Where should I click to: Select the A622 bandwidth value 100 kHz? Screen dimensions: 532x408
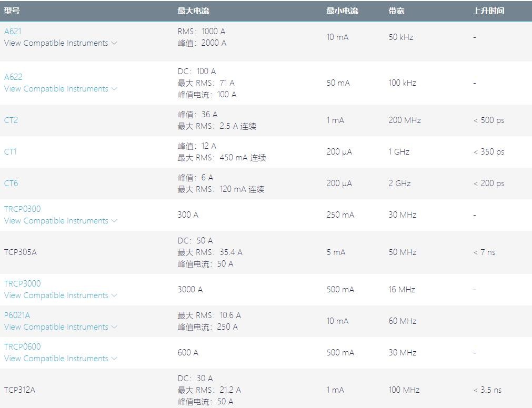pyautogui.click(x=403, y=83)
